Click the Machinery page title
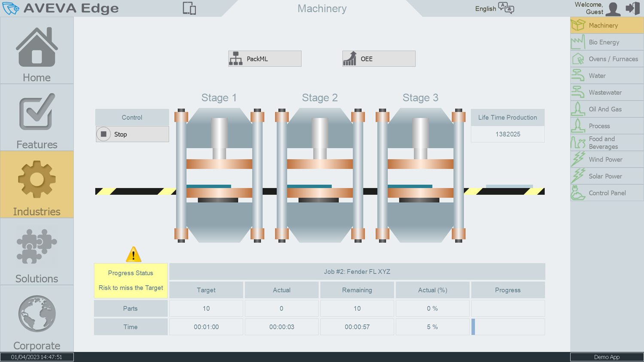The height and width of the screenshot is (362, 644). pos(322,9)
